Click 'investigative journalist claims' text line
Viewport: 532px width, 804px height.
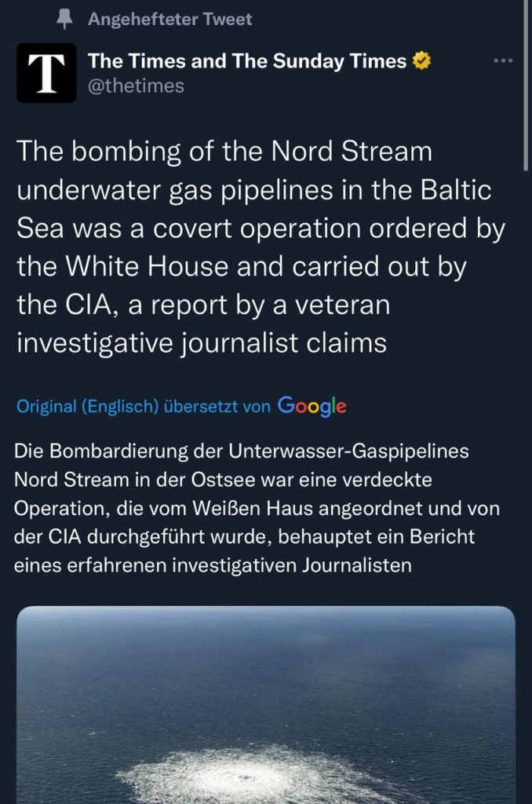(202, 343)
